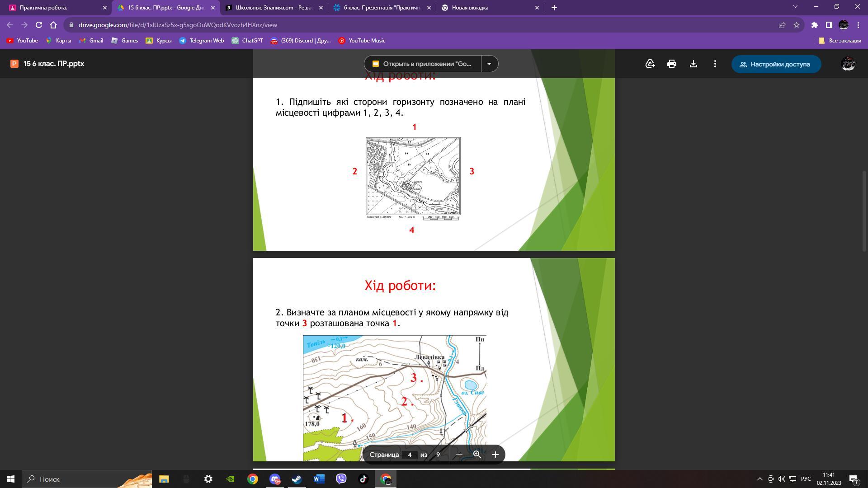Click the magnifier fit-zoom icon
Screen dimensions: 868x488
click(477, 455)
